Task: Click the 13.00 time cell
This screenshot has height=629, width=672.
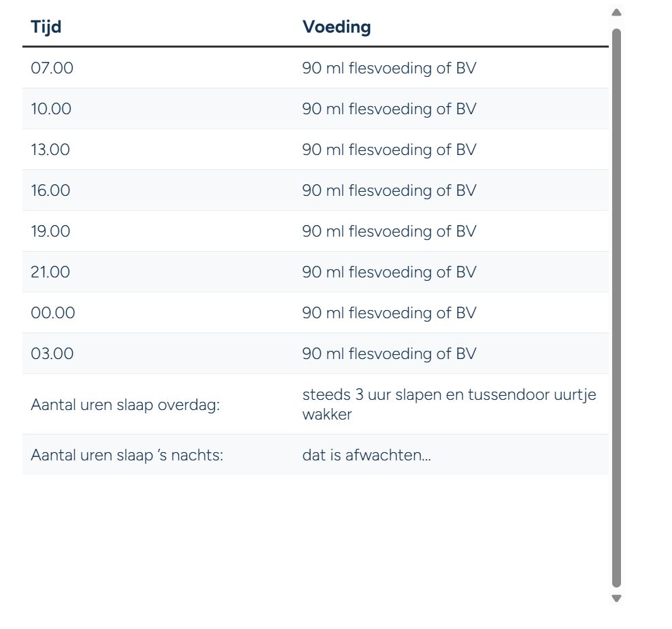Action: click(x=50, y=150)
